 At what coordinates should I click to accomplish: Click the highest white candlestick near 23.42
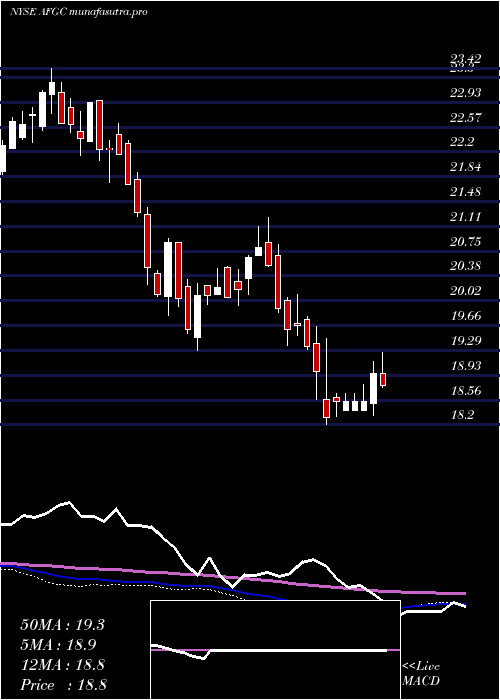[52, 88]
